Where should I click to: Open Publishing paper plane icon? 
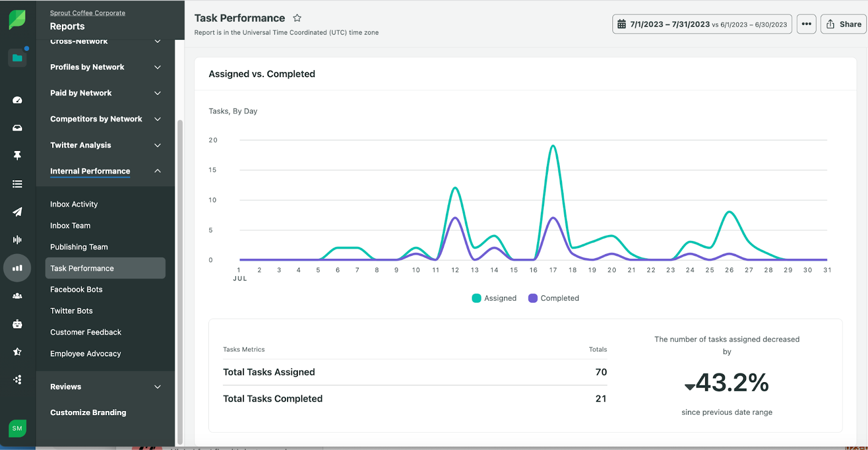pos(17,212)
